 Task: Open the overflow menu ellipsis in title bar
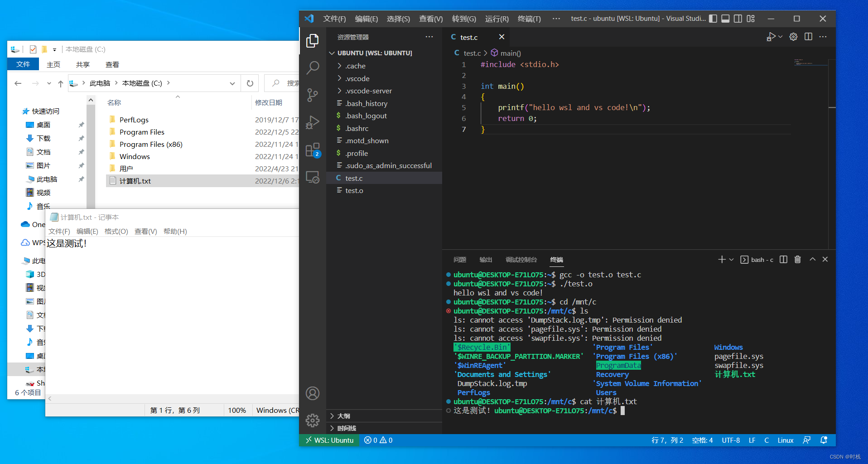pyautogui.click(x=556, y=19)
